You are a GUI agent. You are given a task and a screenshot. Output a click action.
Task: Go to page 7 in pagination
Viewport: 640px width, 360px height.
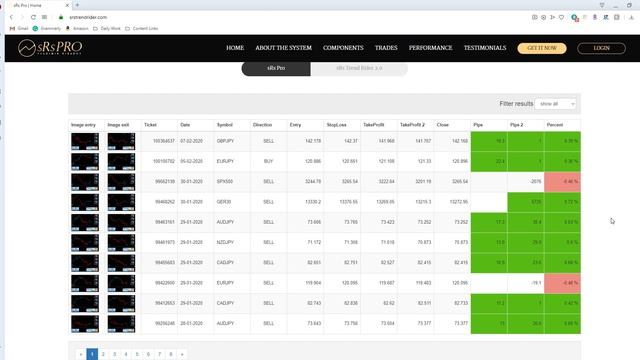[160, 354]
